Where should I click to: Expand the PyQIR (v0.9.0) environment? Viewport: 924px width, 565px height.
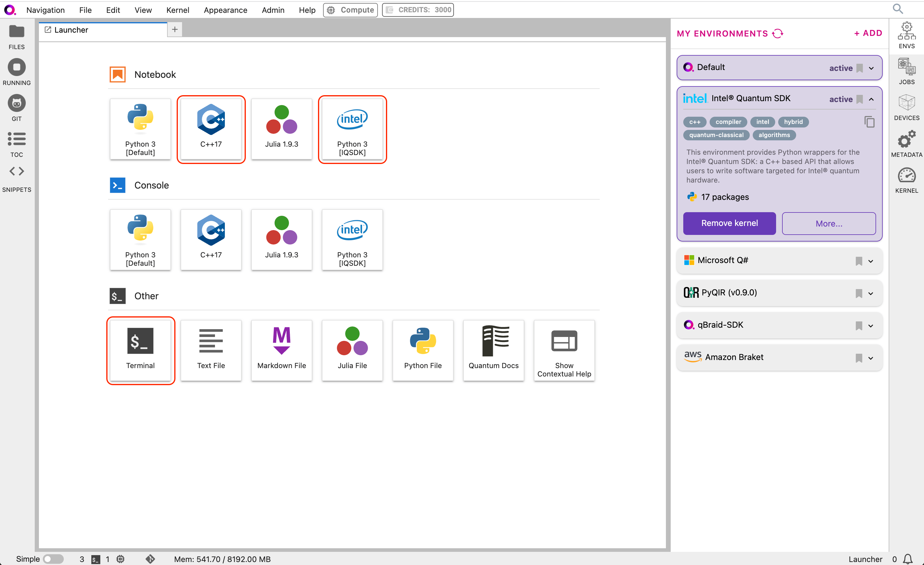[870, 294]
